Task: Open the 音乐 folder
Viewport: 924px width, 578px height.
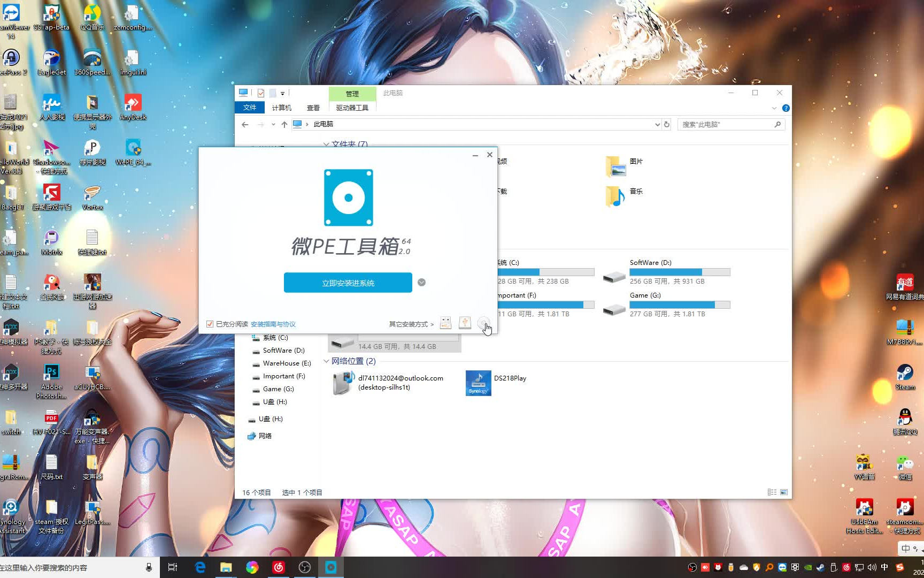Action: point(625,196)
